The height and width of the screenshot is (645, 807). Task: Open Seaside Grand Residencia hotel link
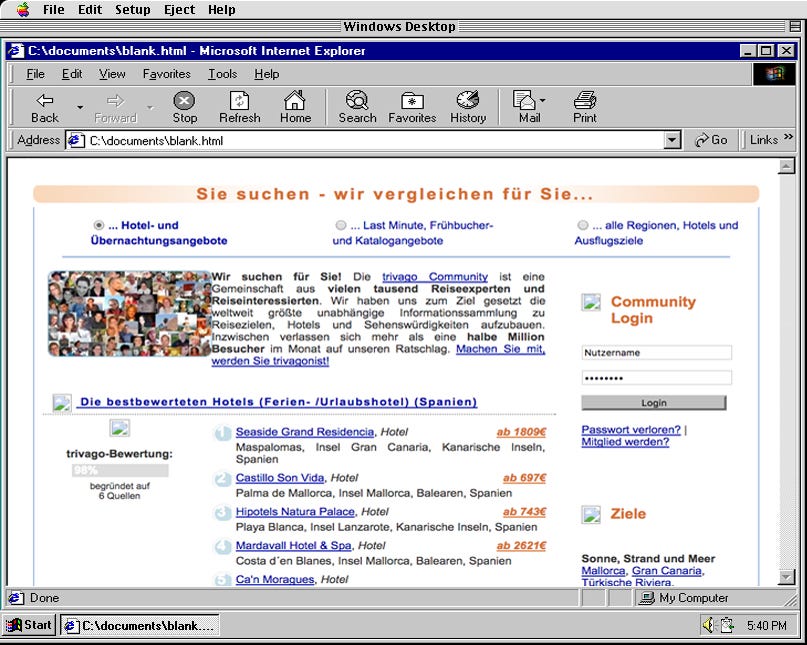point(305,432)
